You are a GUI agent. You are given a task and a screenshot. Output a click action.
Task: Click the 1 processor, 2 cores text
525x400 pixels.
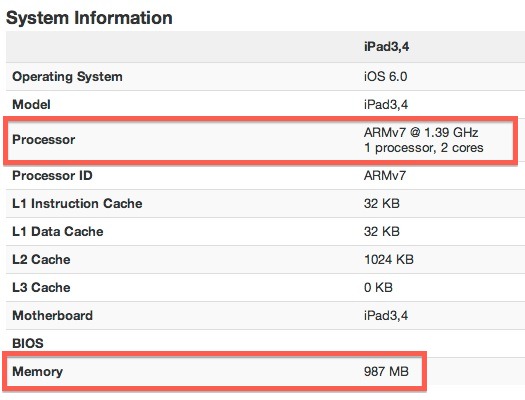click(x=423, y=148)
